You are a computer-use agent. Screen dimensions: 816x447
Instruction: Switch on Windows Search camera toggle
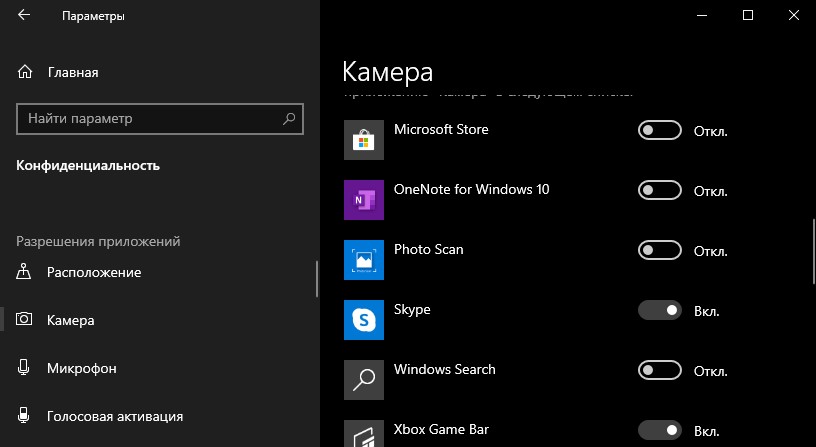(x=659, y=371)
